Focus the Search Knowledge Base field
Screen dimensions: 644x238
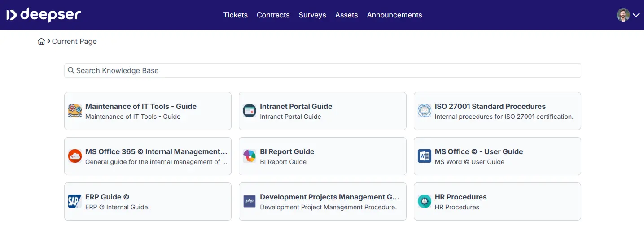tap(322, 70)
